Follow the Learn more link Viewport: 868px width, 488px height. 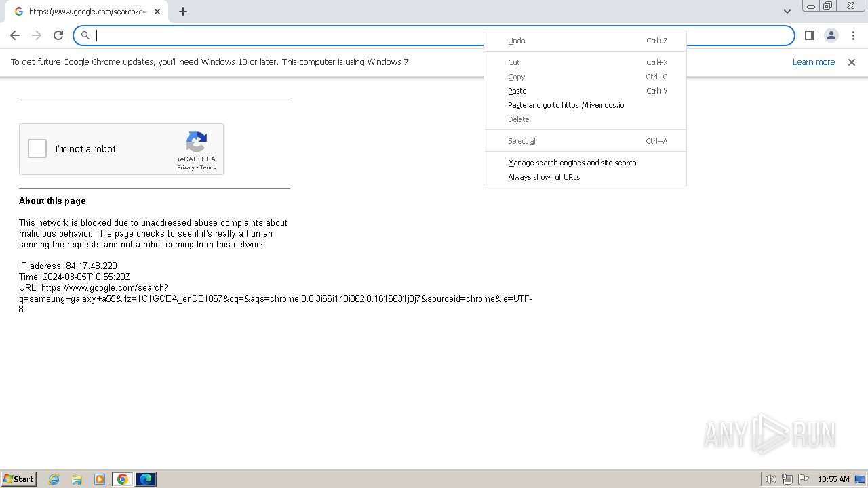point(814,62)
